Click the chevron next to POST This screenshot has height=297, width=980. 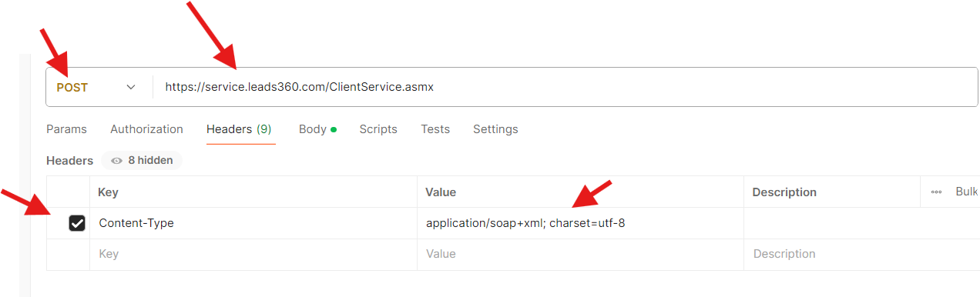131,88
